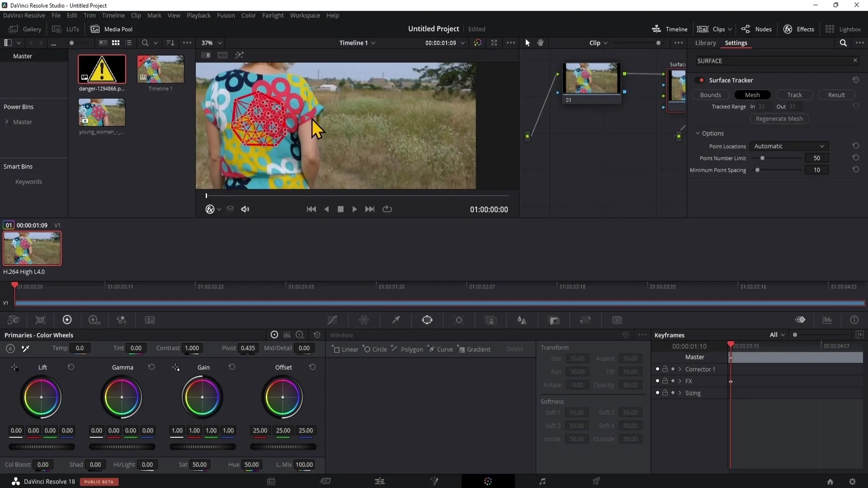Click the Mesh tab in Surface Tracker
Viewport: 868px width, 488px height.
click(x=752, y=95)
